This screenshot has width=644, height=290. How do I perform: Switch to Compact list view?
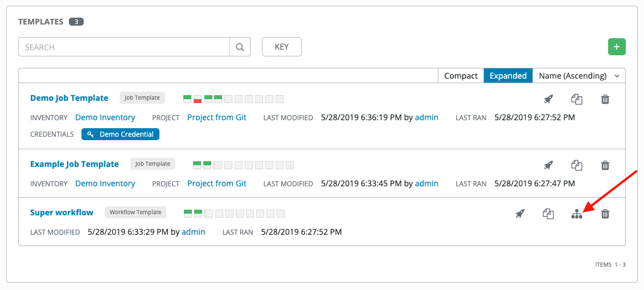461,76
